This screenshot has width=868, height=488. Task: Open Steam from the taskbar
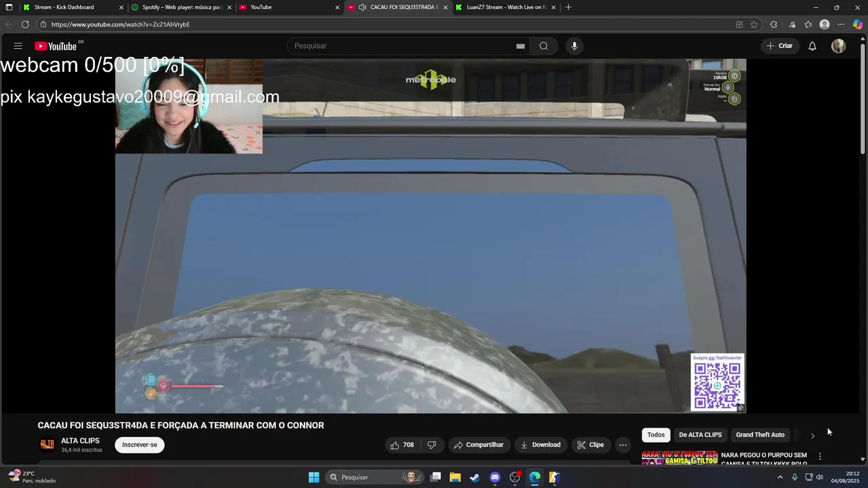click(x=475, y=477)
